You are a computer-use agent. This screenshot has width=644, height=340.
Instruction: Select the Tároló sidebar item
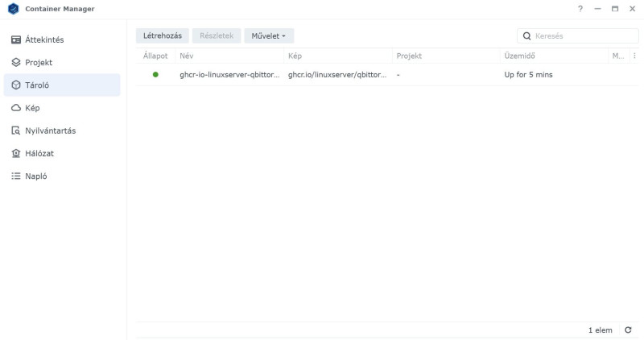point(62,85)
